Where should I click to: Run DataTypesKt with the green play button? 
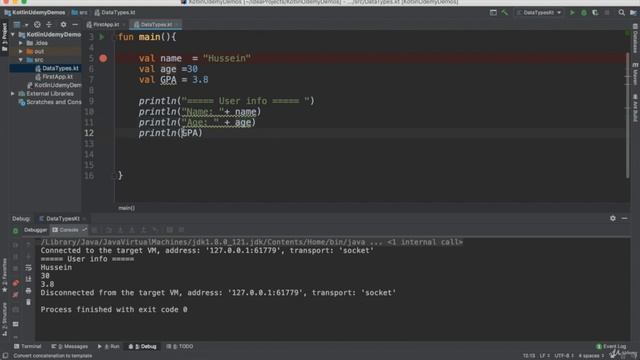click(572, 13)
